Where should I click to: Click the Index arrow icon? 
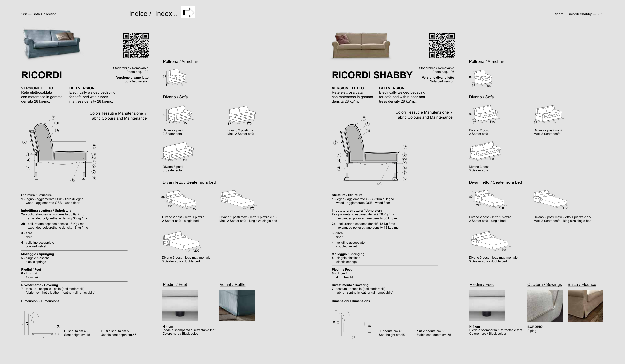(x=188, y=12)
